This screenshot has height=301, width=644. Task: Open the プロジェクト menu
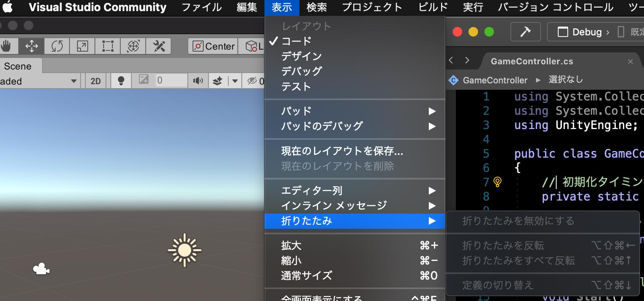(x=372, y=7)
